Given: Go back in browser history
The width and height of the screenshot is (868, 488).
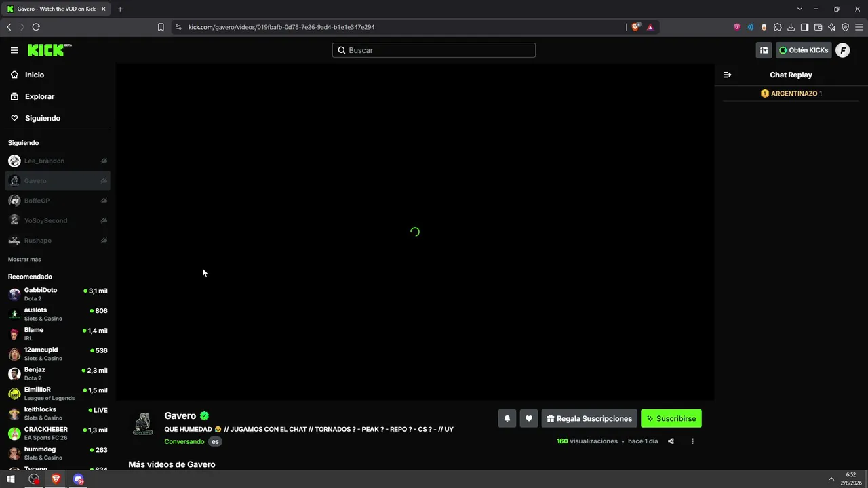Looking at the screenshot, I should point(9,27).
